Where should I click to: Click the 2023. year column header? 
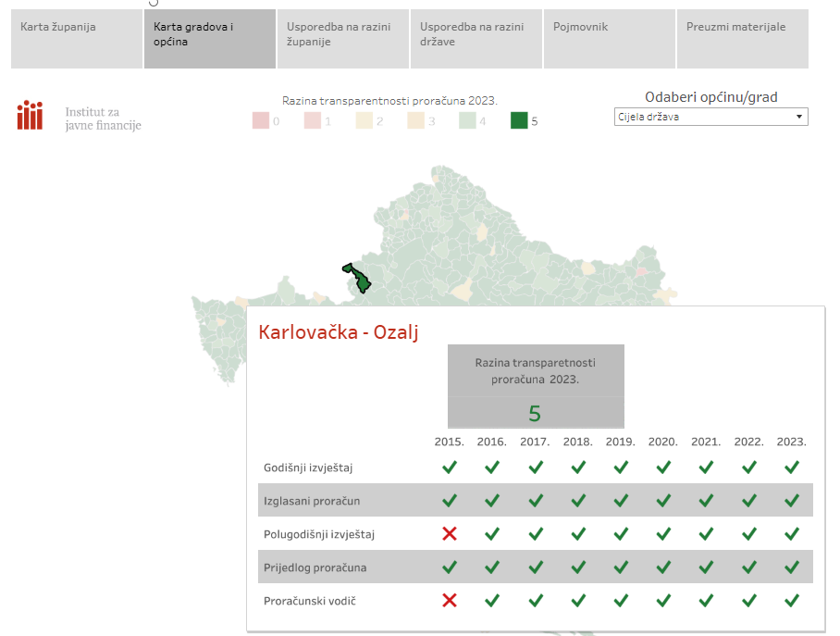(791, 442)
